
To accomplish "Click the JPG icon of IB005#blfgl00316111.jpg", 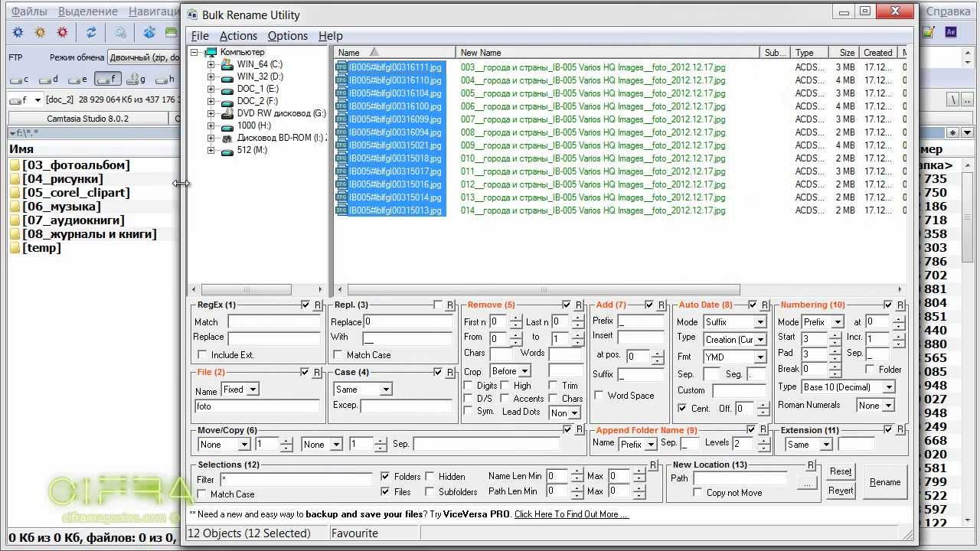I will click(x=341, y=67).
